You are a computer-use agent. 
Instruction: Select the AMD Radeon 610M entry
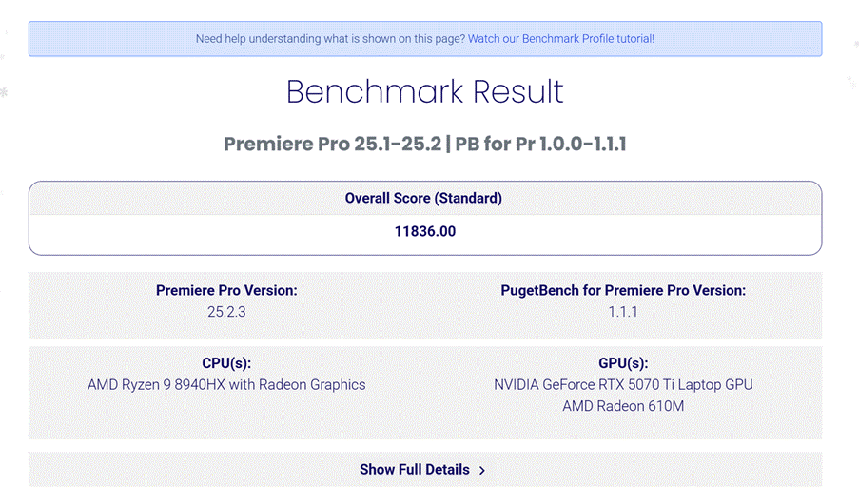click(x=623, y=406)
